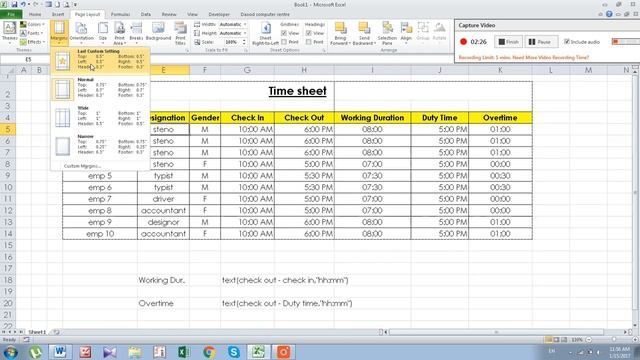Click the Undo icon
This screenshot has width=640, height=360.
[x=24, y=4]
